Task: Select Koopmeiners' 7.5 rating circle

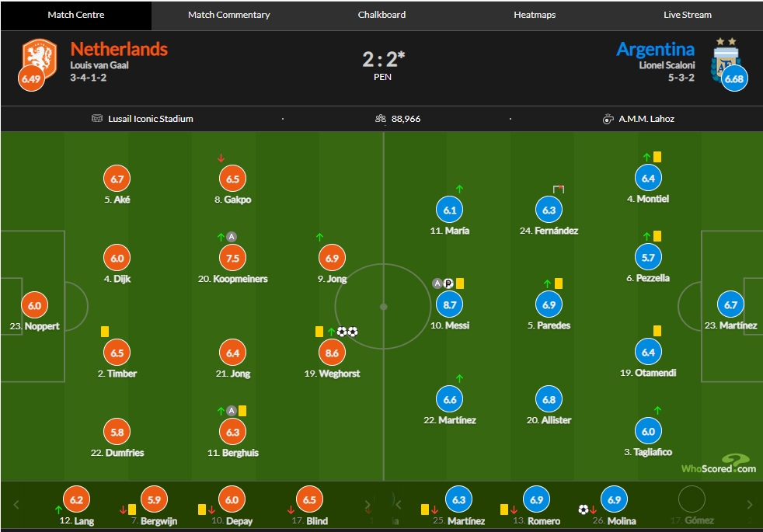Action: (x=232, y=258)
